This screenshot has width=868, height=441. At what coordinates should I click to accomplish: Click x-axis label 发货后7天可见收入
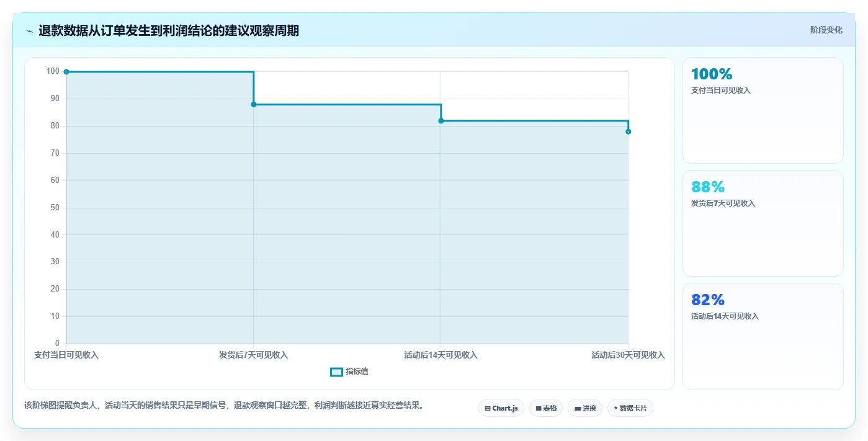(254, 355)
